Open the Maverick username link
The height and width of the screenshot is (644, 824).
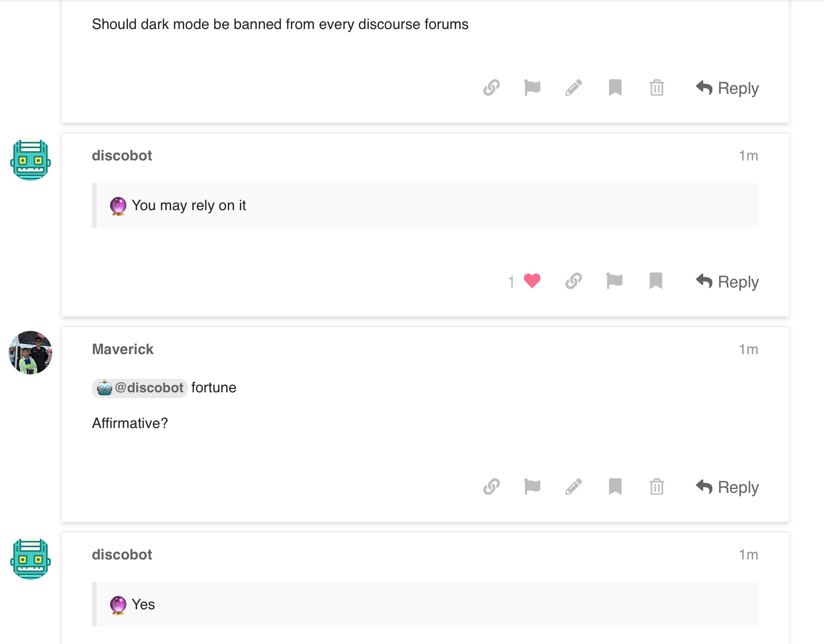point(123,349)
